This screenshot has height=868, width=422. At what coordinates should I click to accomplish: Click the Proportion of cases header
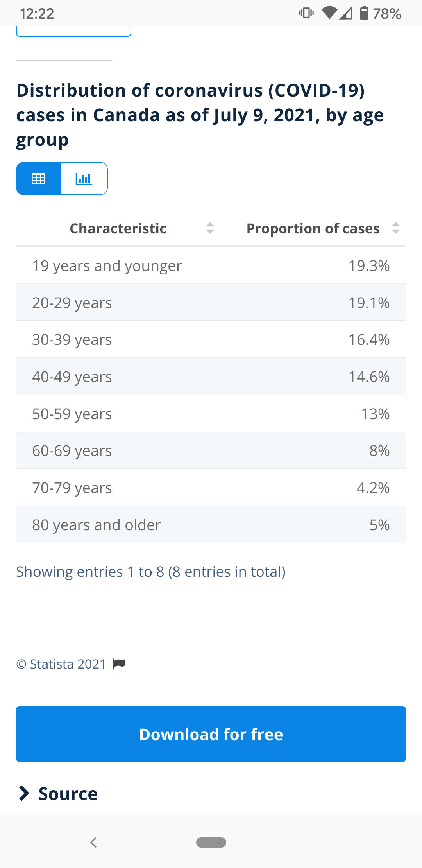coord(313,228)
